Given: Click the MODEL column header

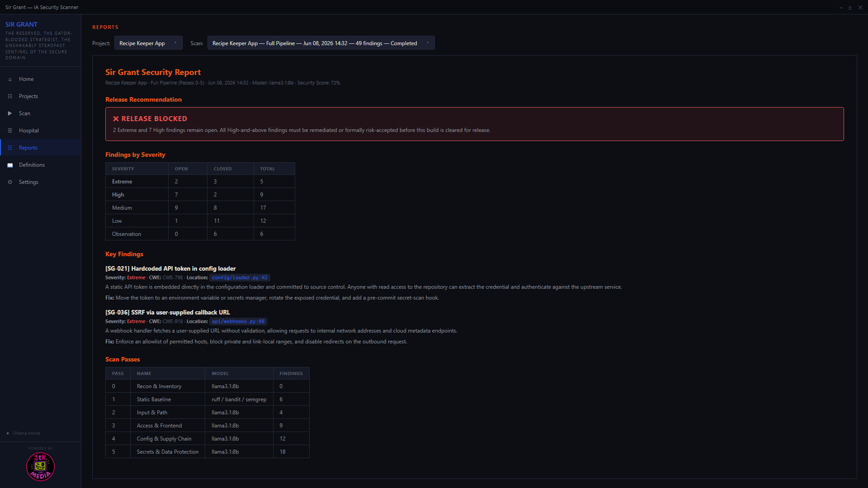Looking at the screenshot, I should (220, 373).
